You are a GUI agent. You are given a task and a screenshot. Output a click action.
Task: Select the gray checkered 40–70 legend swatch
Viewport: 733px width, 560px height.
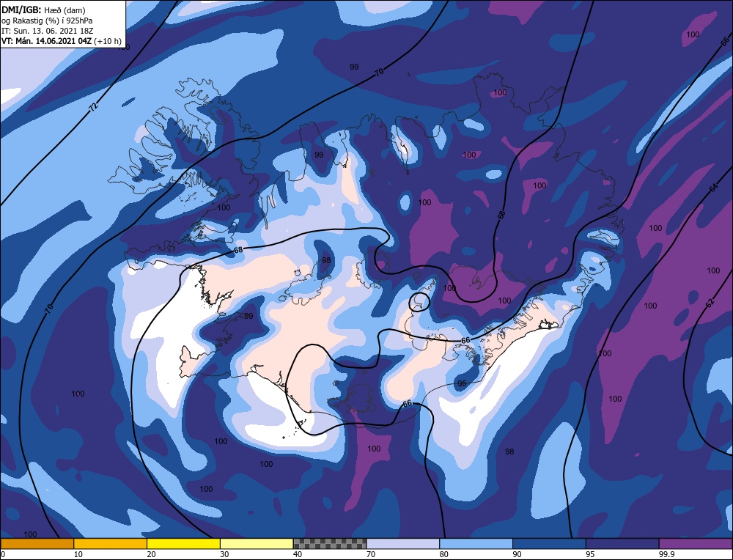pos(330,544)
